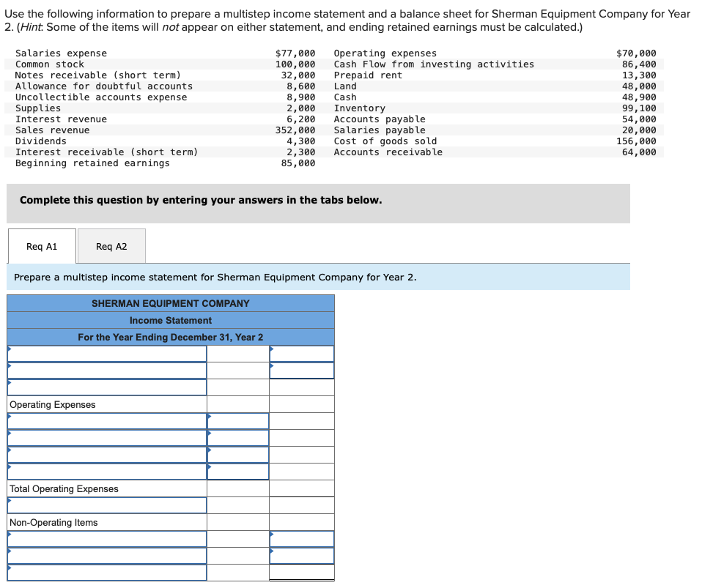Open the first expense dropdown under Operating Expenses
The image size is (702, 588).
coord(107,420)
